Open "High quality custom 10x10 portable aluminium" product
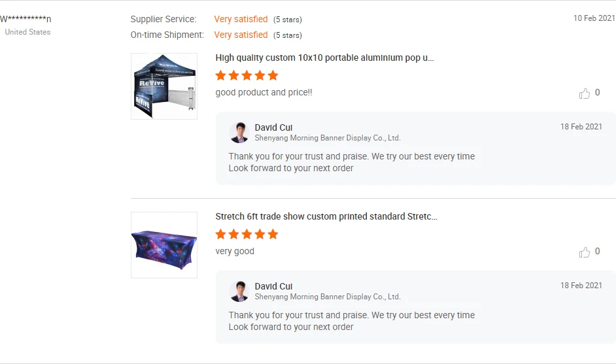The image size is (616, 364). [x=324, y=58]
